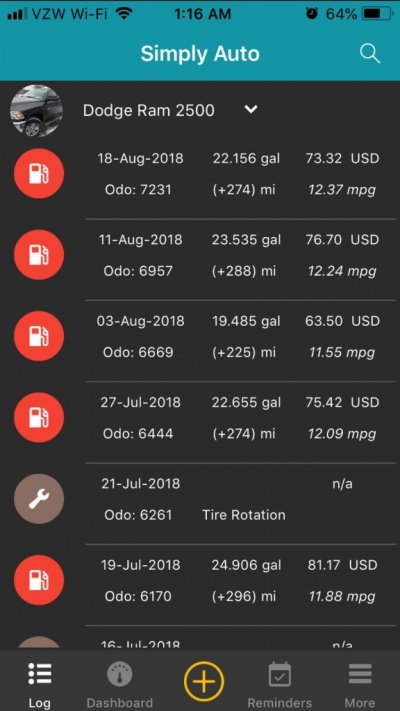The image size is (400, 711).
Task: Tap fuel pump icon for 11-Aug-2018 entry
Action: point(39,255)
